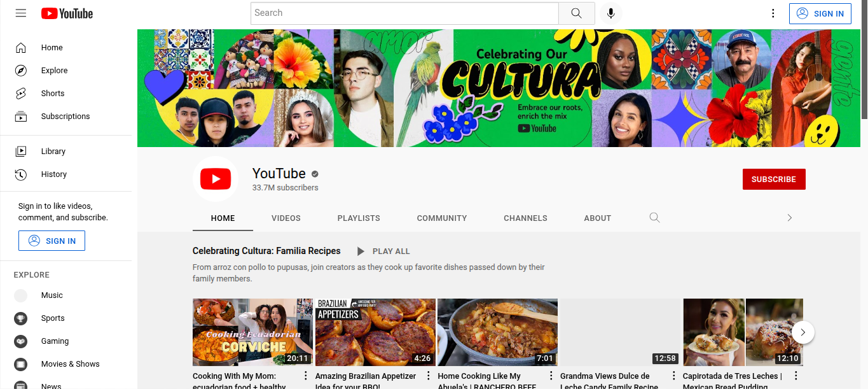
Task: Switch to the COMMUNITY tab
Action: click(x=442, y=218)
